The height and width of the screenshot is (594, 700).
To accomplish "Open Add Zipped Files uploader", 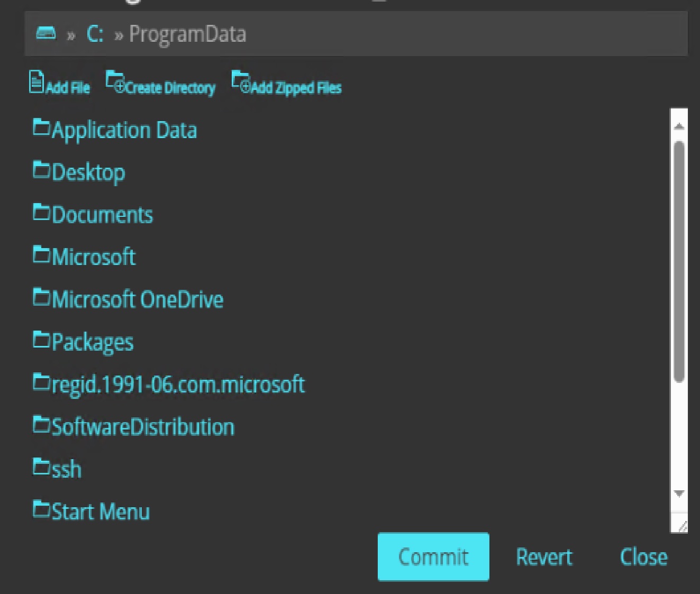I will (241, 82).
